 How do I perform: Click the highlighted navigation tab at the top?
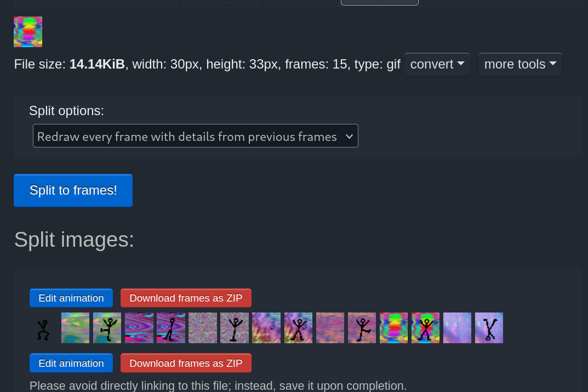click(379, 1)
